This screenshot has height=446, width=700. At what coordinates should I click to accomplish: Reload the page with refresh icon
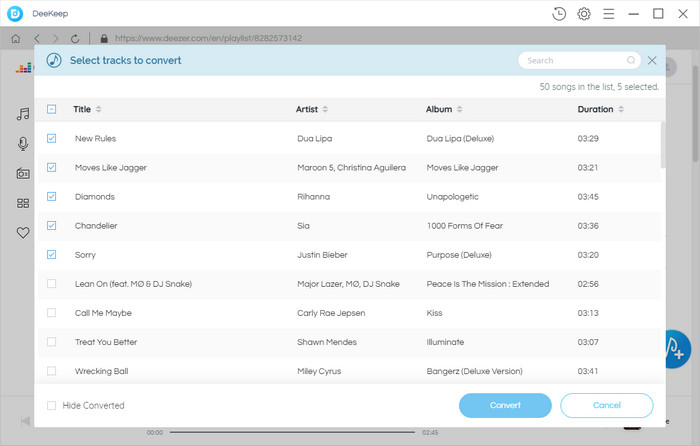pos(75,38)
